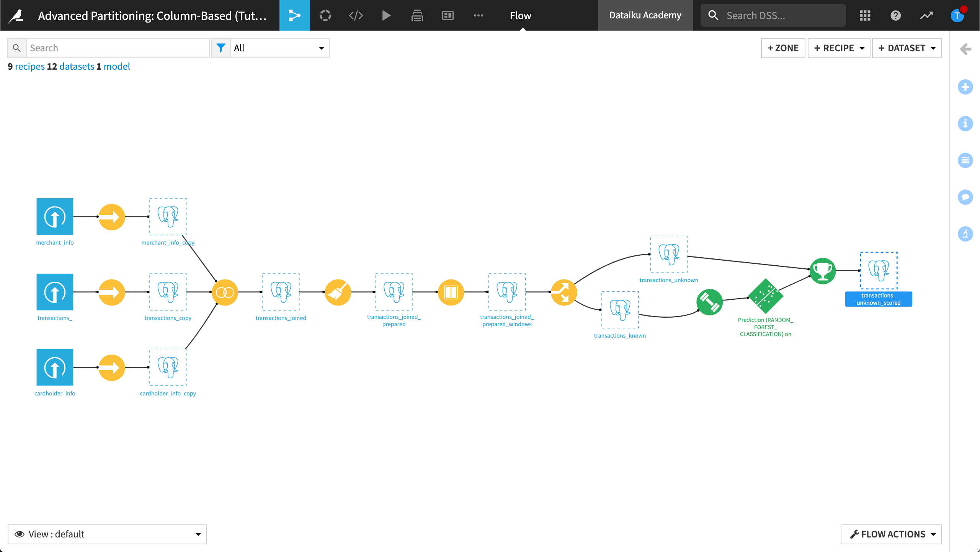The width and height of the screenshot is (980, 552).
Task: Open the applications waffle grid icon
Action: [865, 15]
